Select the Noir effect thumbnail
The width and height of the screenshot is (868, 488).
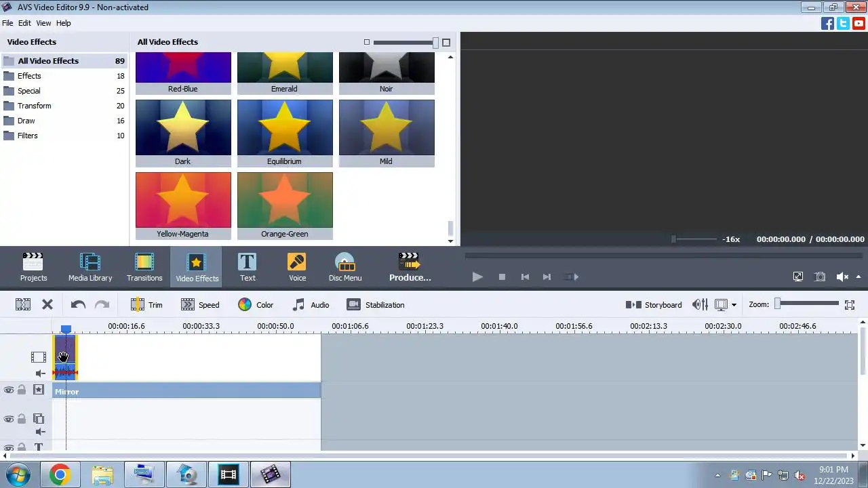click(x=387, y=73)
